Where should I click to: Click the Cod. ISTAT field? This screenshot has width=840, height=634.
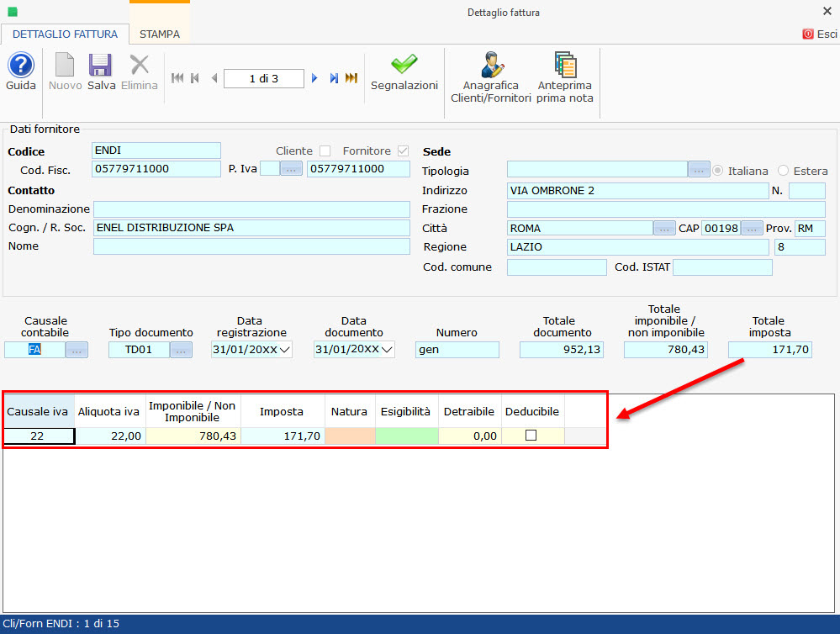coord(722,267)
